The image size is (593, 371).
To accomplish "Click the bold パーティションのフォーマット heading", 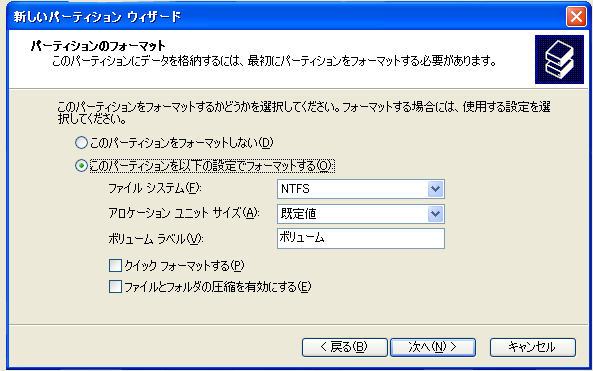I will coord(98,46).
